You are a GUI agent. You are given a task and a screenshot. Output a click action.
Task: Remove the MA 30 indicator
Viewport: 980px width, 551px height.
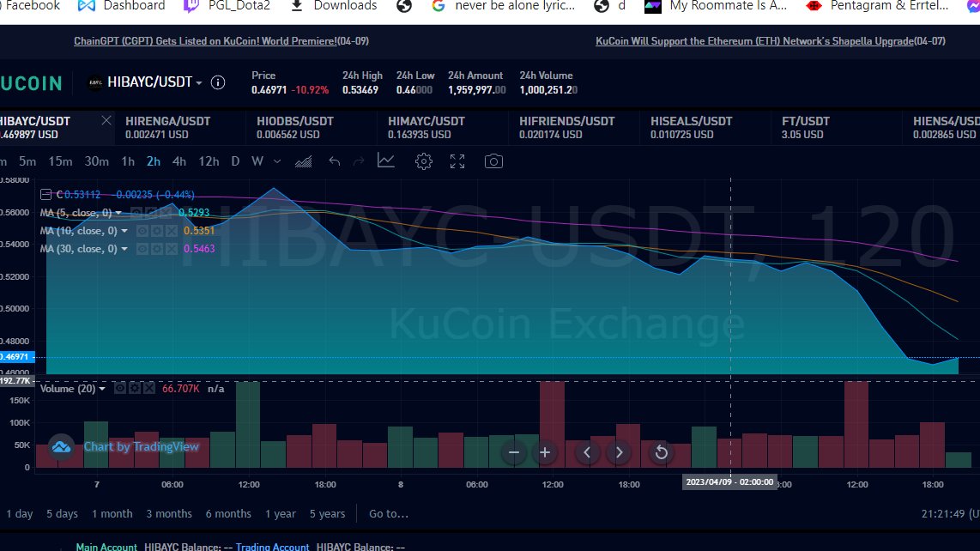point(172,249)
